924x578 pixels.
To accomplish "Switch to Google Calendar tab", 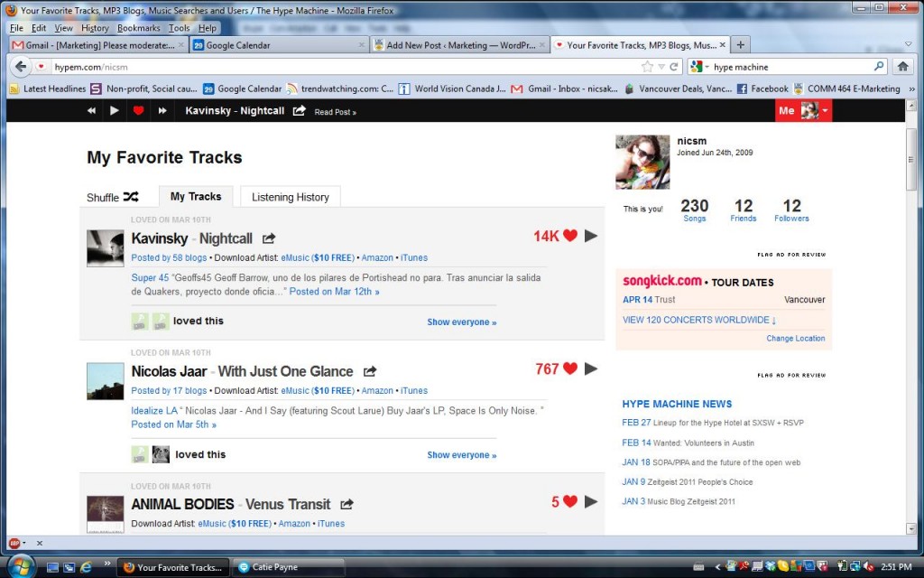I will [280, 45].
